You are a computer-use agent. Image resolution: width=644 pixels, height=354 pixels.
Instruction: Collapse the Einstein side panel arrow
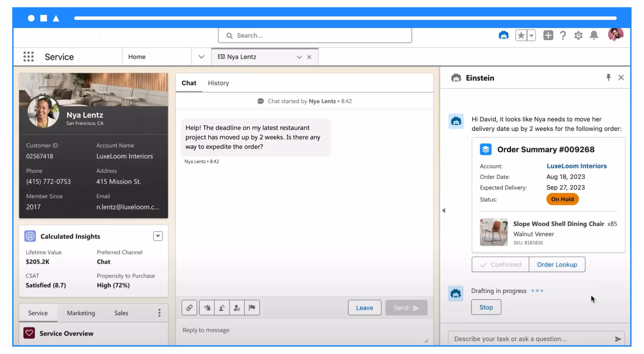[x=444, y=210]
